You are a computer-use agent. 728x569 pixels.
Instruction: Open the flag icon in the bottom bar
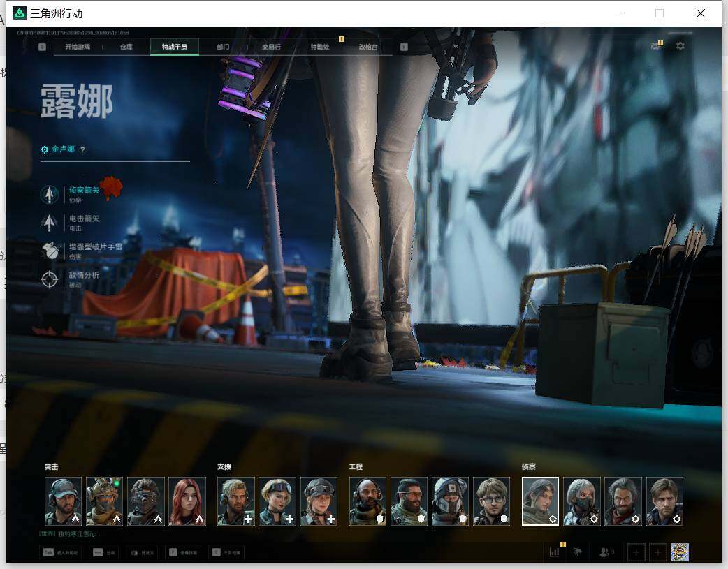[578, 552]
